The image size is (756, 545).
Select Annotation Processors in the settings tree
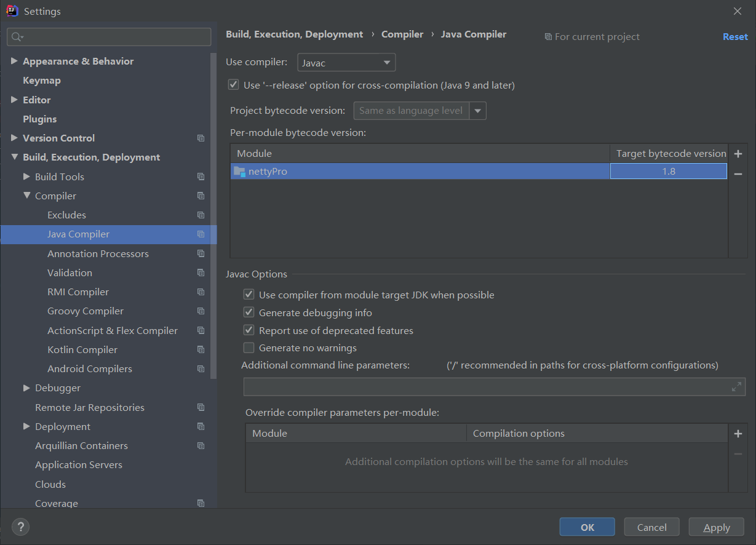(98, 253)
